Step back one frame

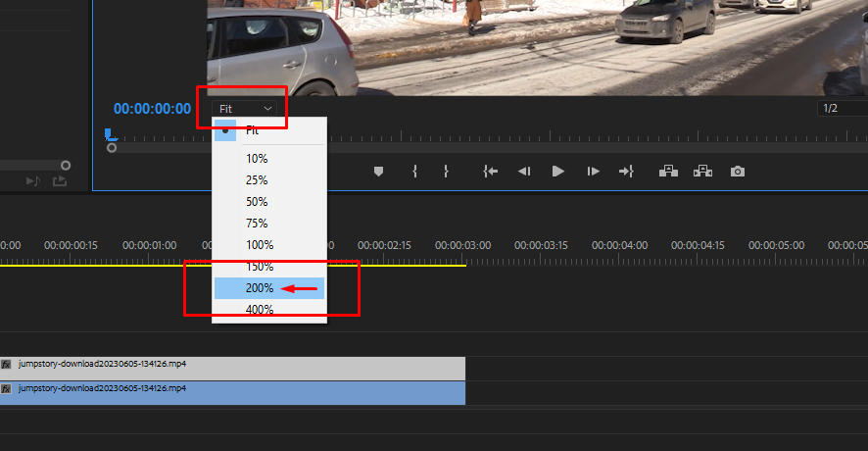pos(524,172)
